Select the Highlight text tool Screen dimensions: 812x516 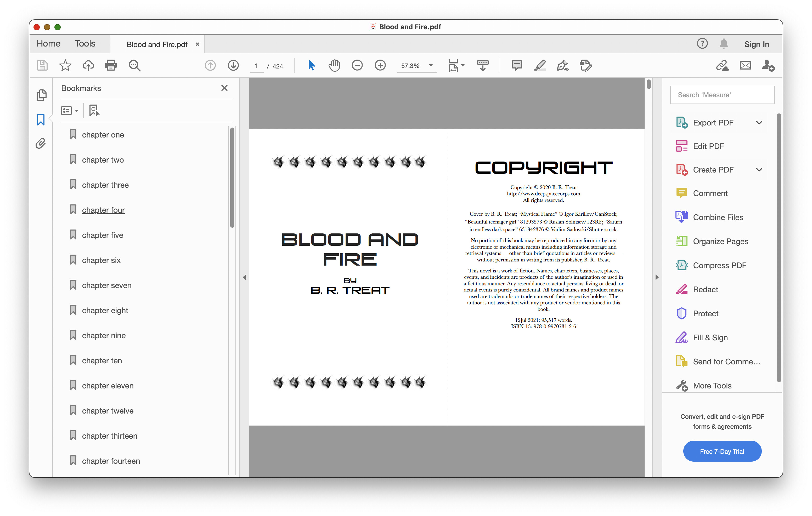click(539, 65)
